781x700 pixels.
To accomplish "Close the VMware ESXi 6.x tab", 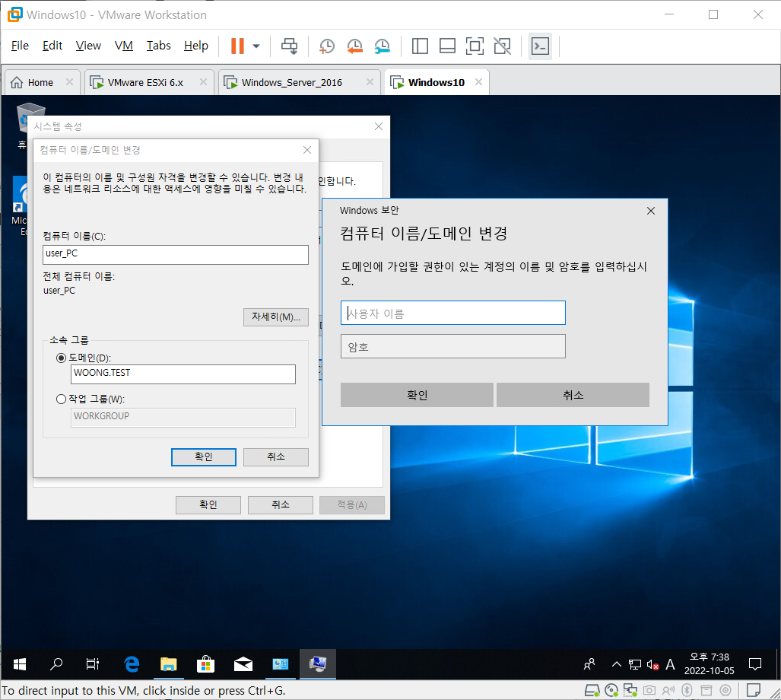I will (x=203, y=81).
